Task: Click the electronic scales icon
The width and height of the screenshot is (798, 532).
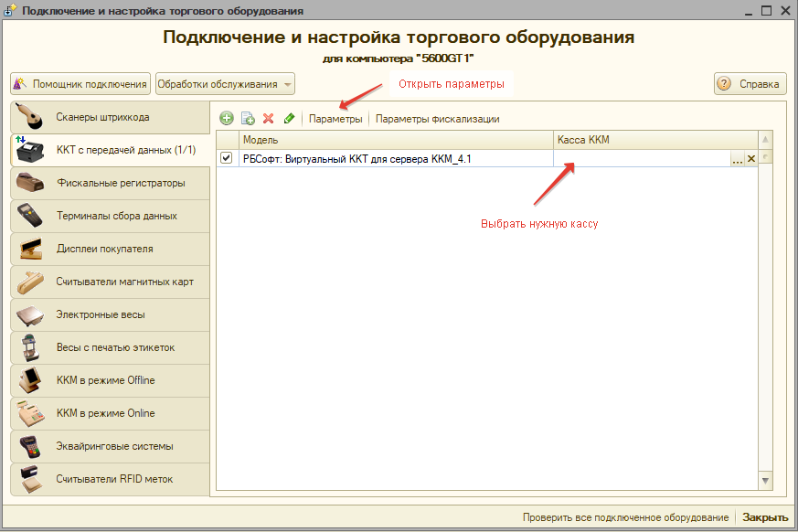Action: (30, 314)
